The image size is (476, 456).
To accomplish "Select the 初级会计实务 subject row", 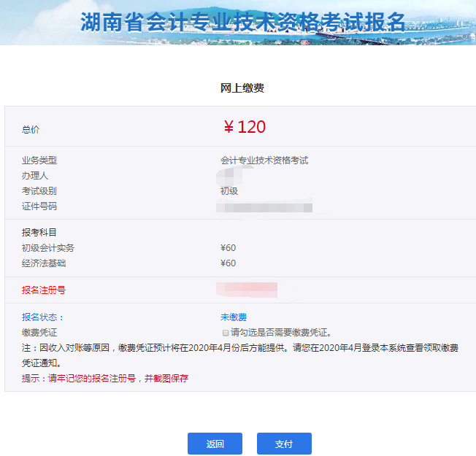I will pyautogui.click(x=48, y=248).
